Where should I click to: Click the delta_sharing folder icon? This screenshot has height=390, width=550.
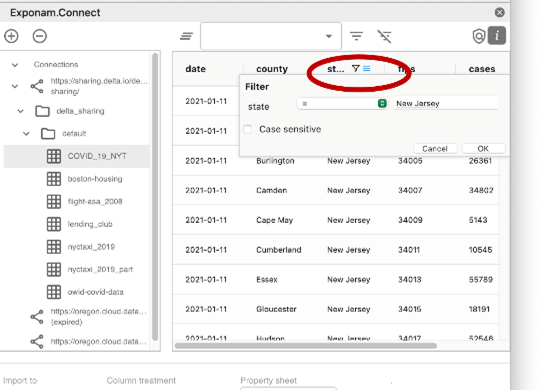point(42,111)
